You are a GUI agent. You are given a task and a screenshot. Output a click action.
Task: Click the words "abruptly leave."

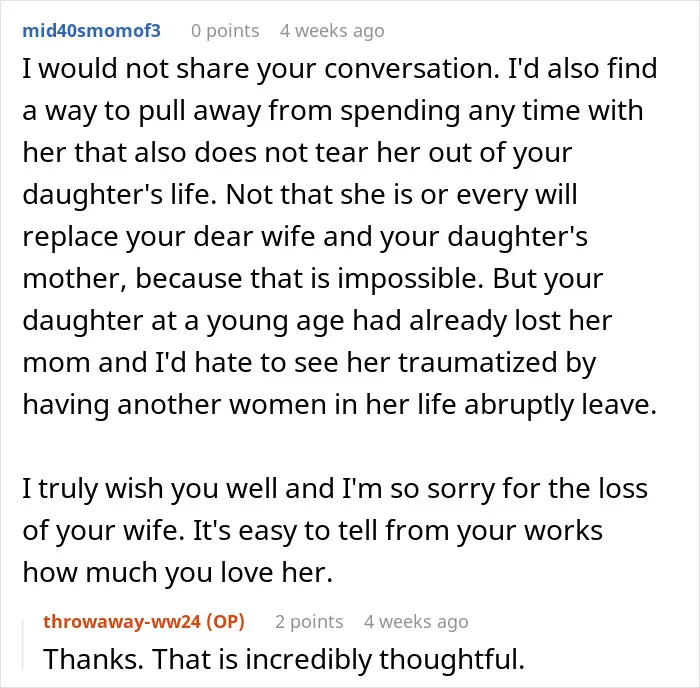coord(561,404)
